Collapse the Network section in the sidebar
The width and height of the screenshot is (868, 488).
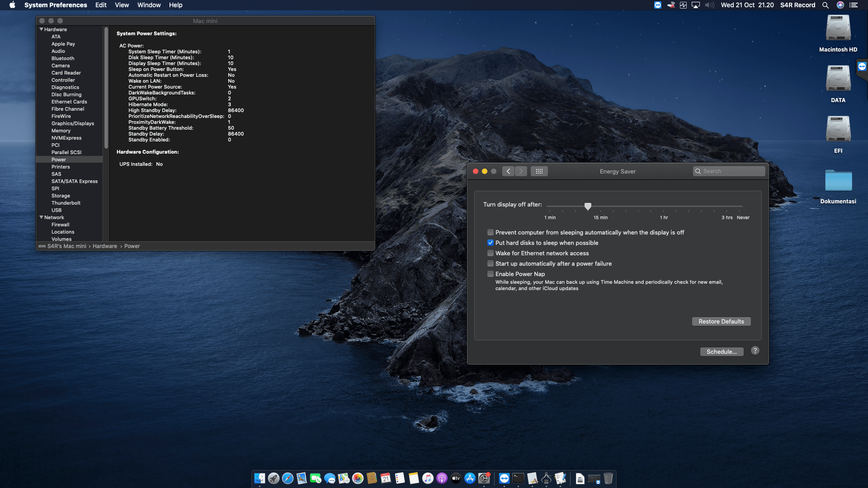(x=41, y=217)
